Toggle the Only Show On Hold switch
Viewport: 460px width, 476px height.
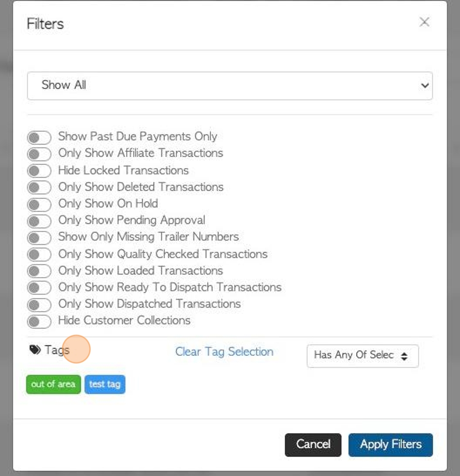coord(39,204)
